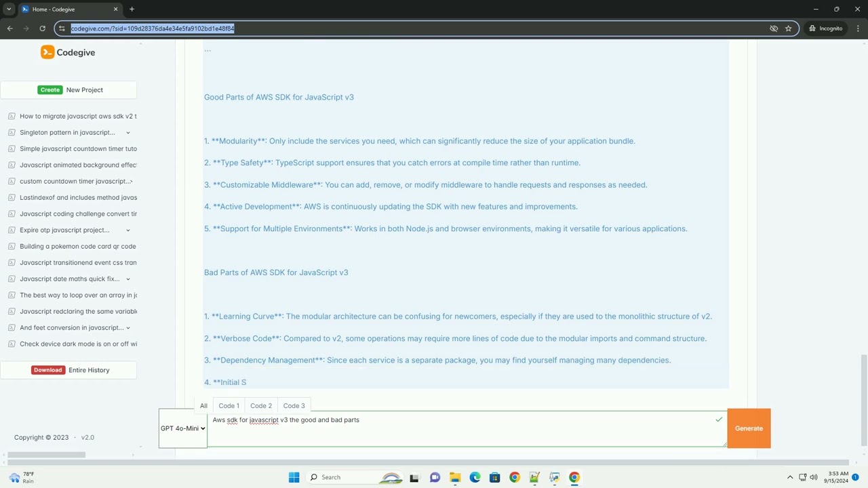
Task: Click the green checkmark in the prompt box
Action: pyautogui.click(x=719, y=420)
